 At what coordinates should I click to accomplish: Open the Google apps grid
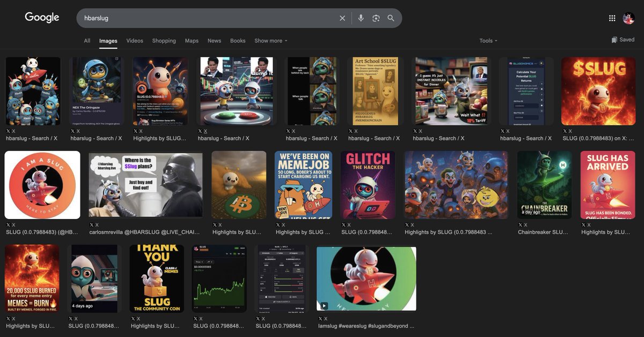[x=612, y=18]
